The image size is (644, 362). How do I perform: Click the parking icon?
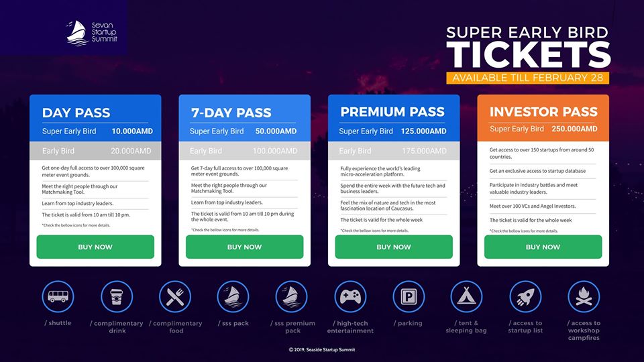[x=409, y=296]
